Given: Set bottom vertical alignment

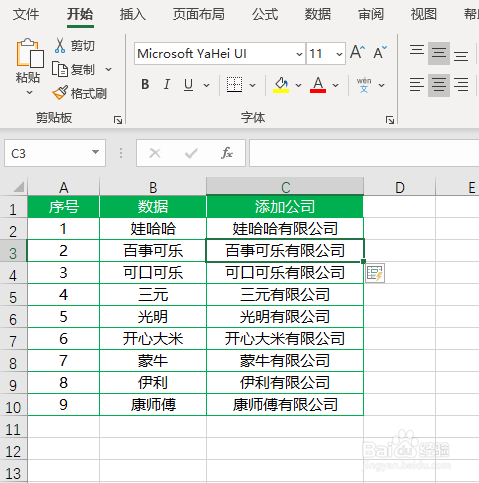Looking at the screenshot, I should pos(461,56).
